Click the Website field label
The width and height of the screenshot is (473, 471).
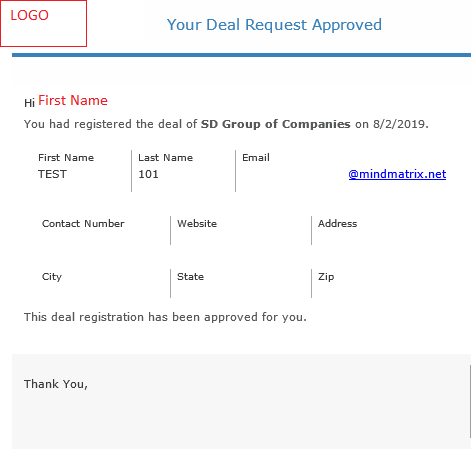click(x=197, y=223)
